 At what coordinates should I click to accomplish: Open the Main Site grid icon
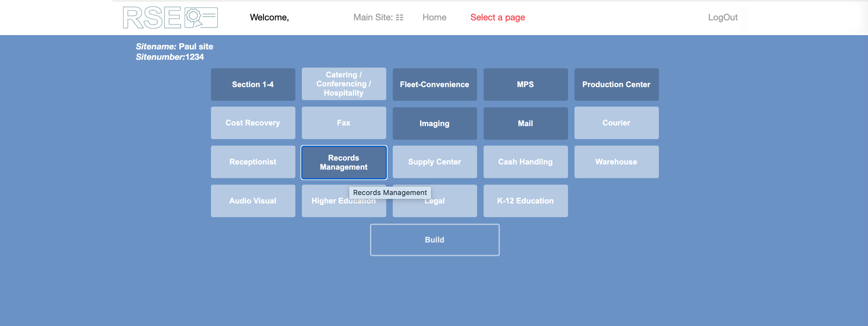[399, 17]
